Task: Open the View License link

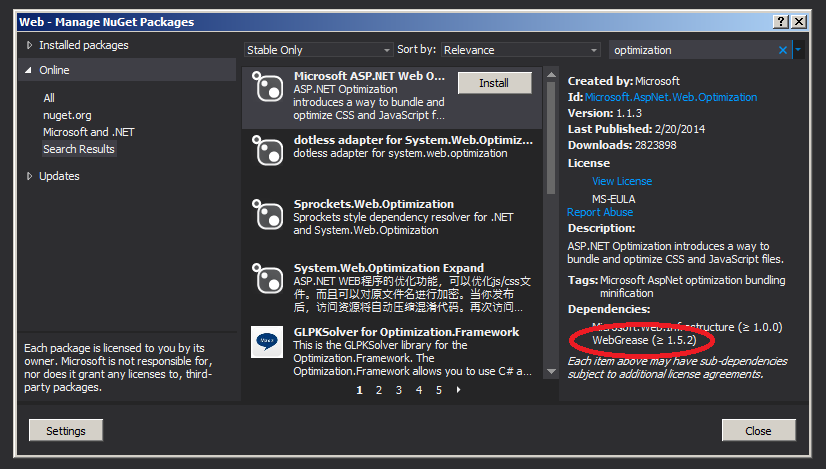Action: (622, 181)
